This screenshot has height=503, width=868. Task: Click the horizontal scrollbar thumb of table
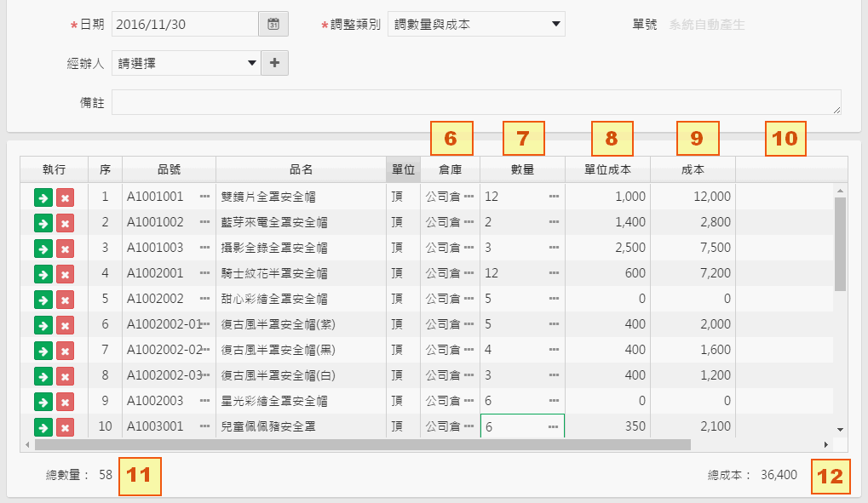pos(363,445)
